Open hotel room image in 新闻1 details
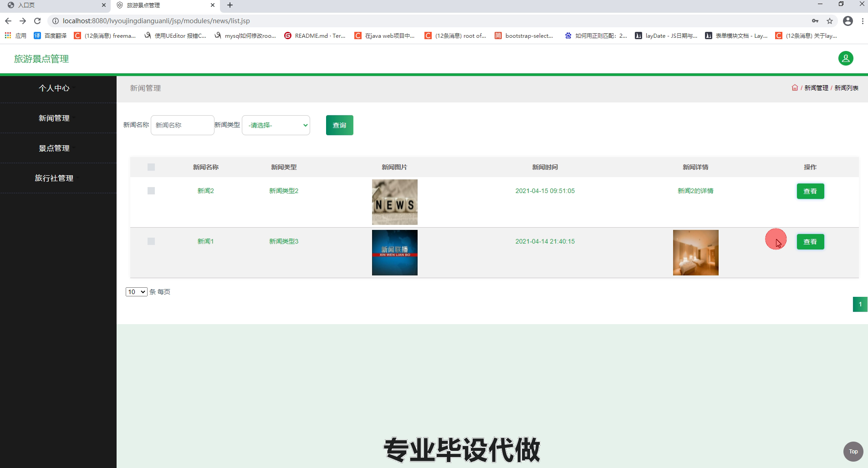 pyautogui.click(x=696, y=253)
